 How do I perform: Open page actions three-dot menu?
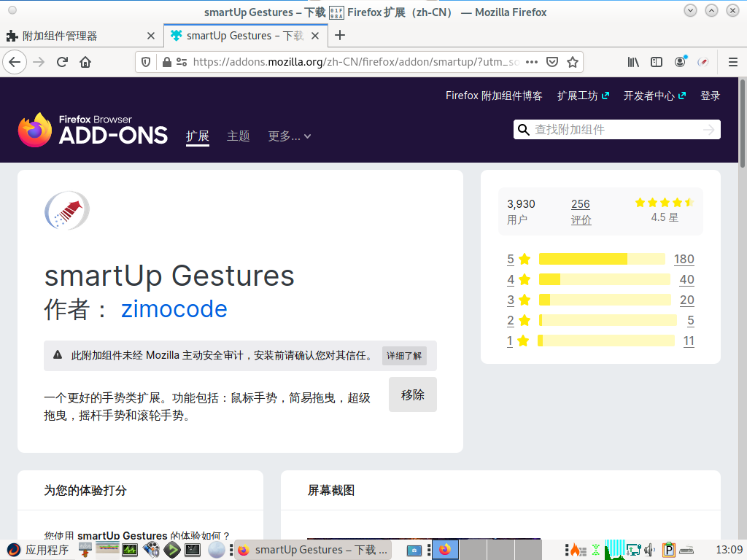532,62
